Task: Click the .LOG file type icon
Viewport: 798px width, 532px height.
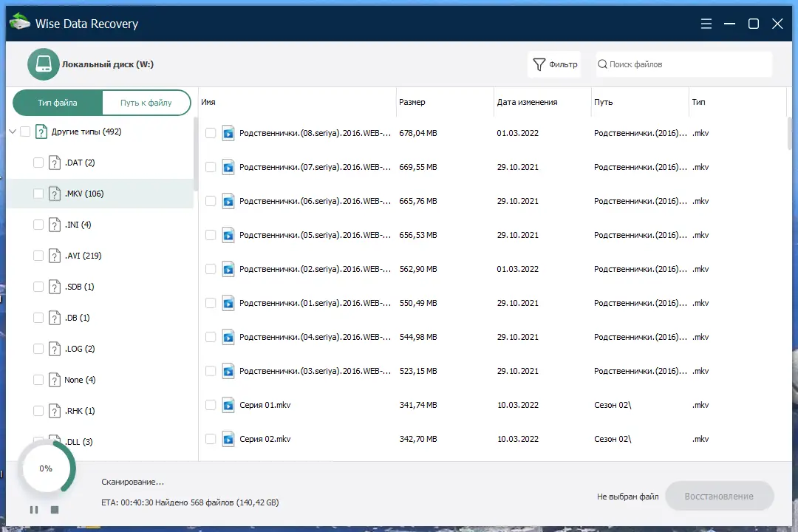Action: 55,349
